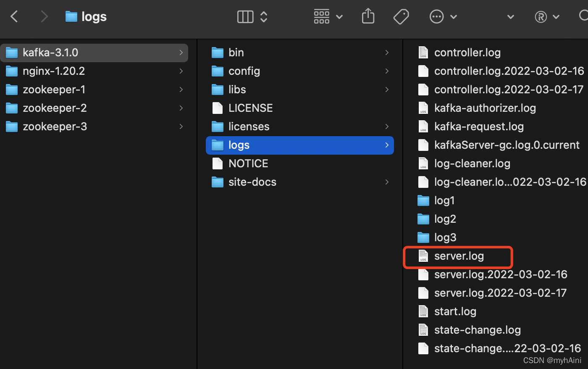Click the Search magnifier icon
This screenshot has width=588, height=369.
(584, 16)
